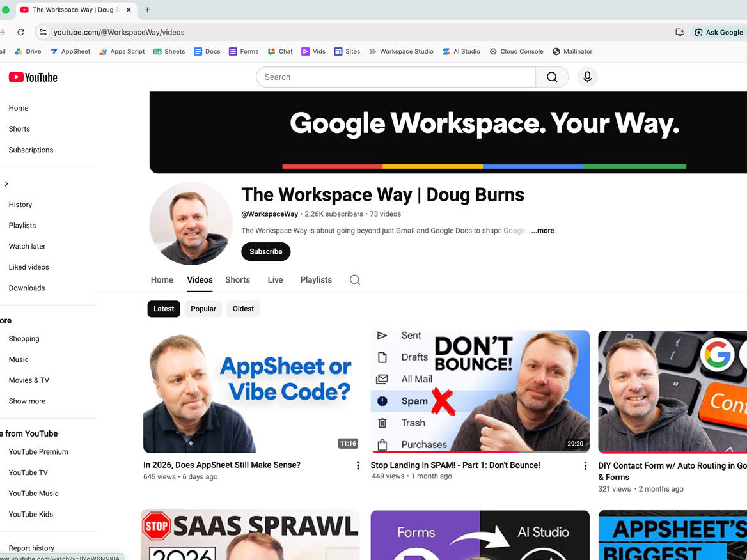Open History in the sidebar

(x=20, y=205)
